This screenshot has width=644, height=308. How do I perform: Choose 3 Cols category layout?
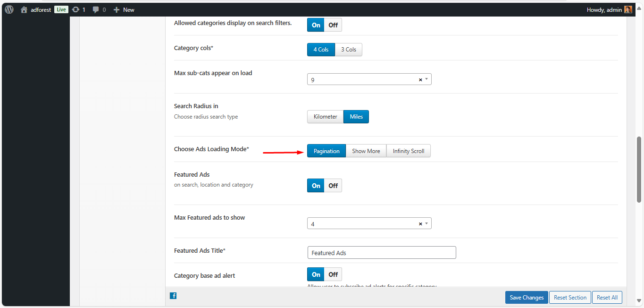tap(349, 50)
